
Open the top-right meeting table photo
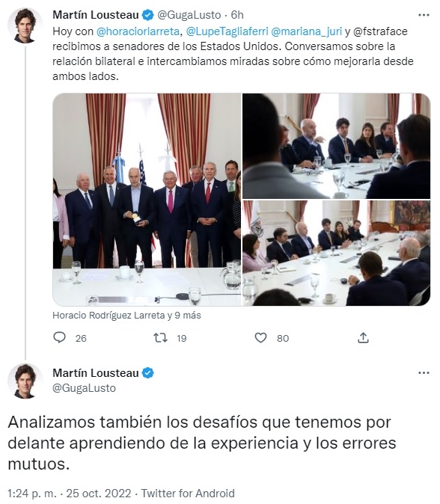[337, 146]
